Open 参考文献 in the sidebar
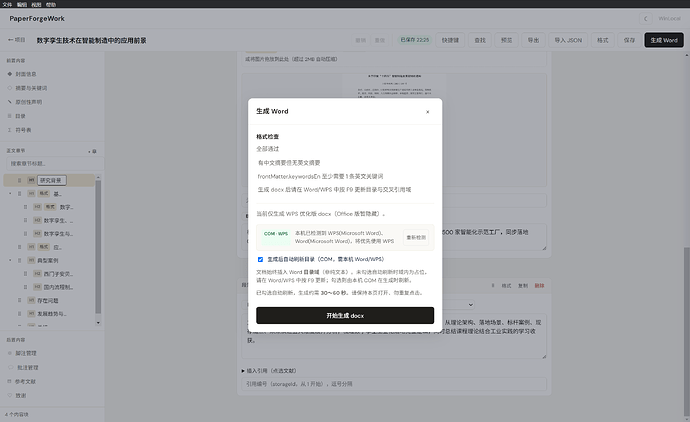Screen dimensions: 690x422 [25, 382]
